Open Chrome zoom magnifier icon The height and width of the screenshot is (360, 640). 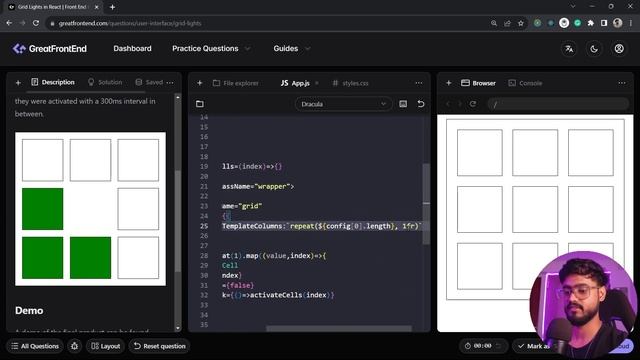click(x=494, y=23)
